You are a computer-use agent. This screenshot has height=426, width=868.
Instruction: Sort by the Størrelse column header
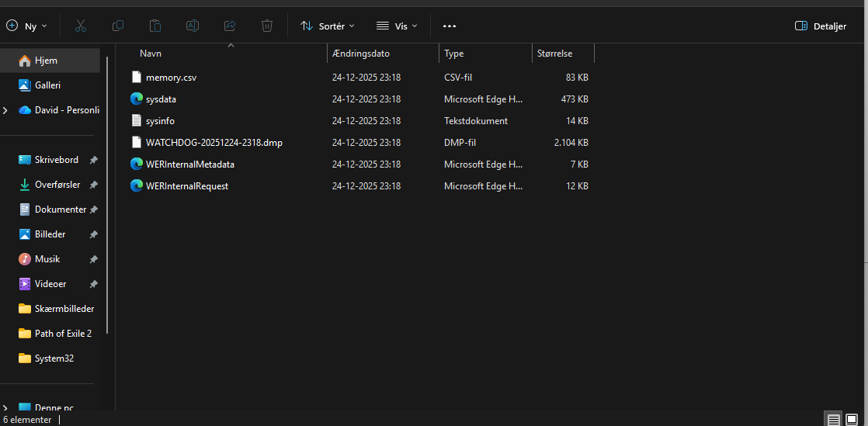coord(554,54)
